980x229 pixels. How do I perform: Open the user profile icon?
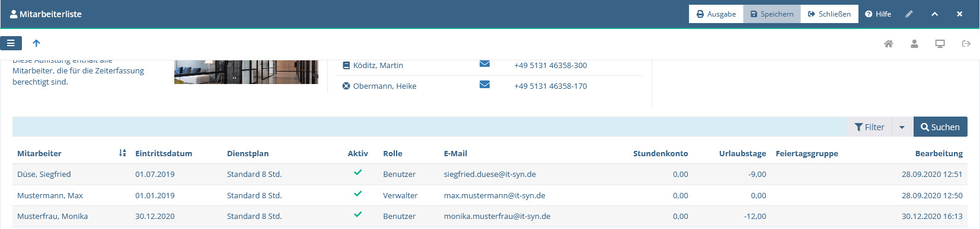[x=914, y=44]
